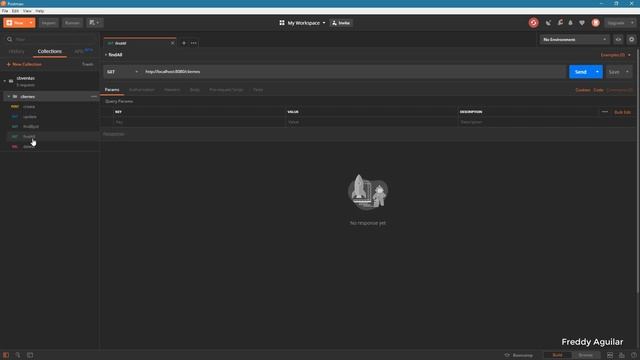This screenshot has width=640, height=360.
Task: Click the query params column options ellipsis
Action: 604,112
